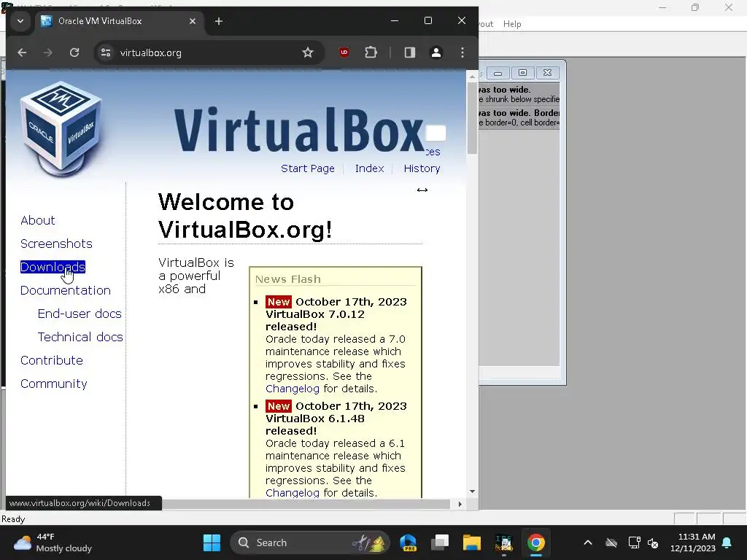
Task: Open the Chrome three-dot menu
Action: click(x=462, y=52)
